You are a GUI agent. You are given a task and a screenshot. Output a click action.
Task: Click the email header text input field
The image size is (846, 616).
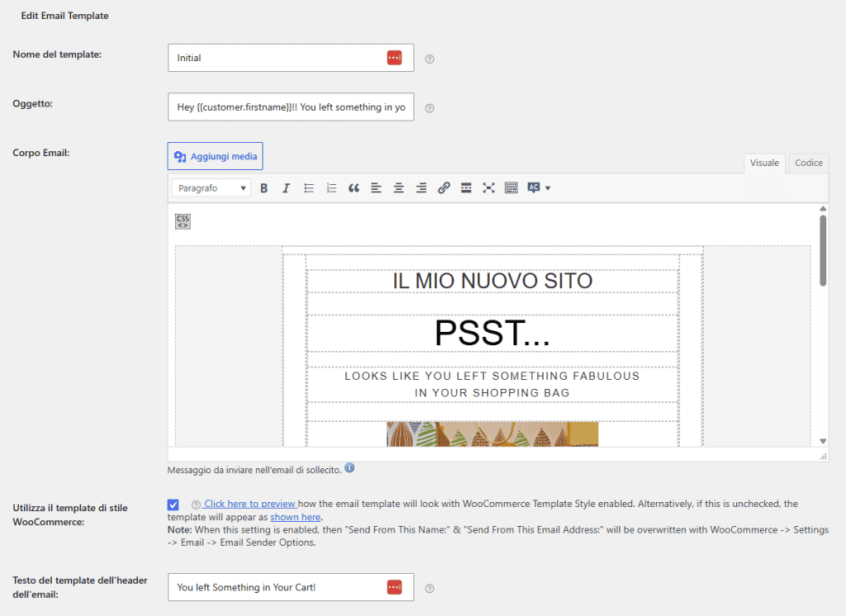(x=291, y=587)
